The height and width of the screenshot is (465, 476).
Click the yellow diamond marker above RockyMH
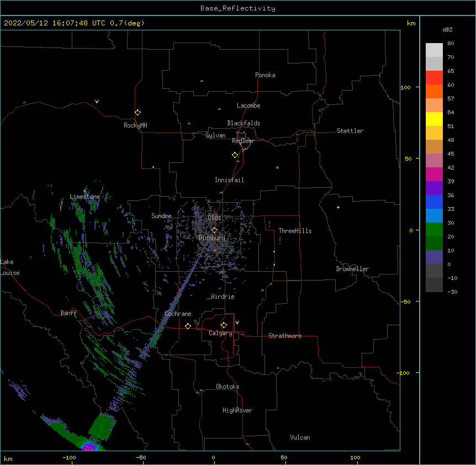137,113
